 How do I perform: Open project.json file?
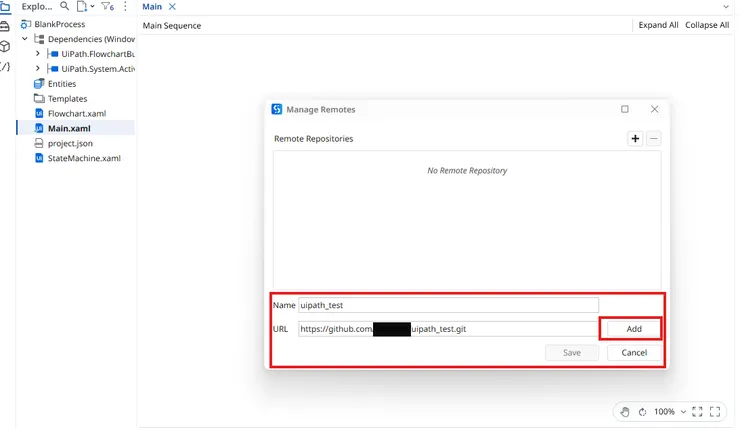coord(70,143)
